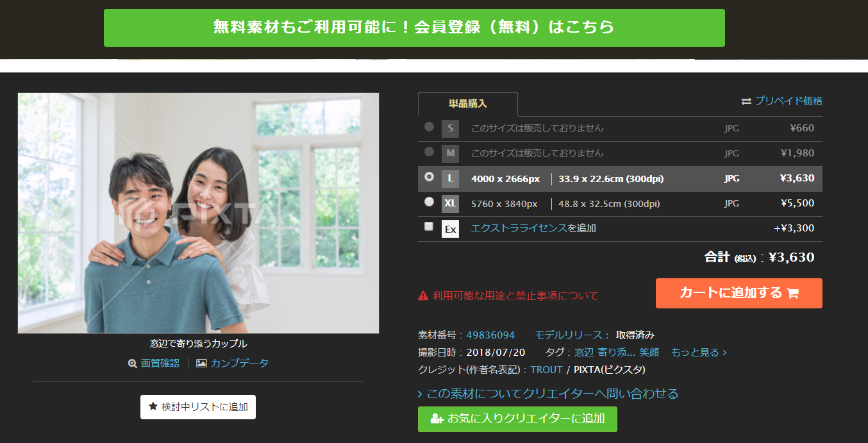Click the XL size badge icon
The height and width of the screenshot is (443, 868).
(x=450, y=204)
